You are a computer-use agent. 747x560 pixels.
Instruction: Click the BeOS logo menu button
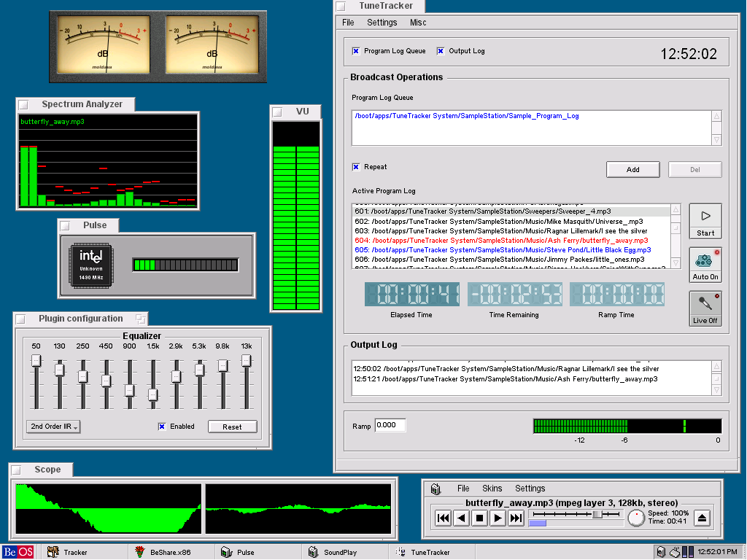(x=18, y=552)
